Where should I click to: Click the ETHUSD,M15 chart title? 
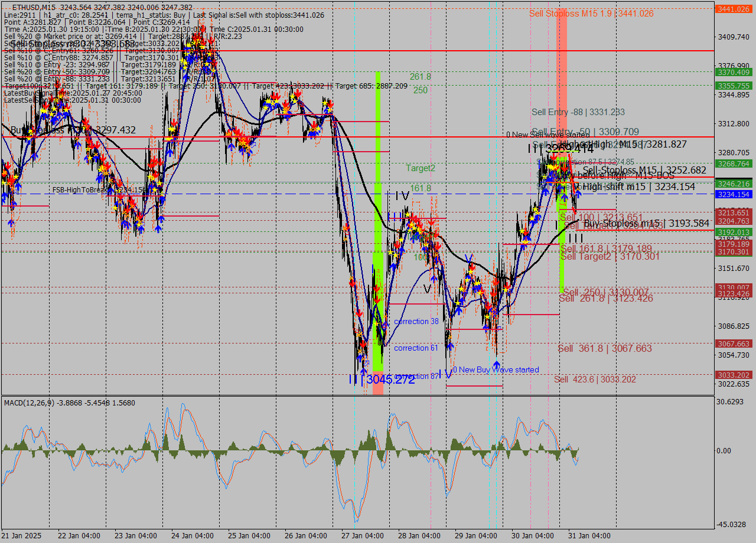pyautogui.click(x=30, y=5)
